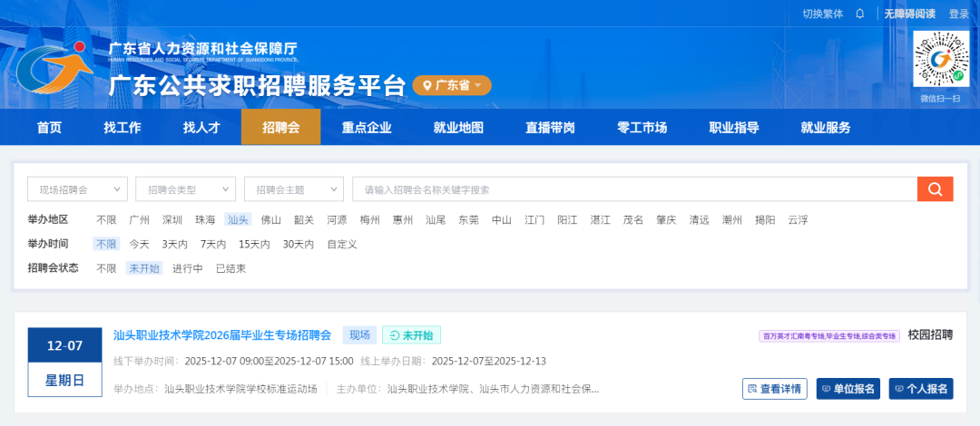This screenshot has height=426, width=980.
Task: Click the job fair keyword search field
Action: [x=635, y=189]
